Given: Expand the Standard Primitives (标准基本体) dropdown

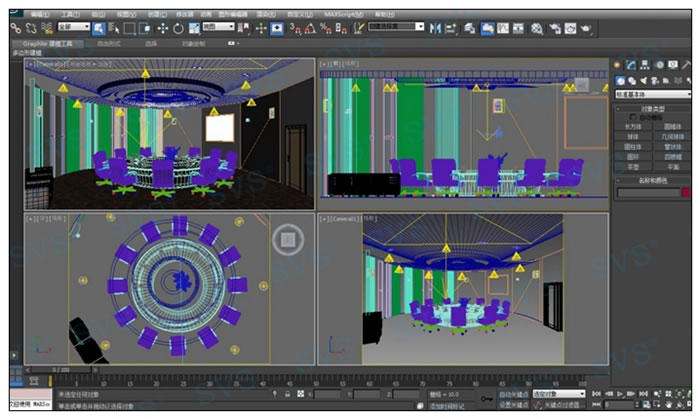Looking at the screenshot, I should tap(652, 94).
